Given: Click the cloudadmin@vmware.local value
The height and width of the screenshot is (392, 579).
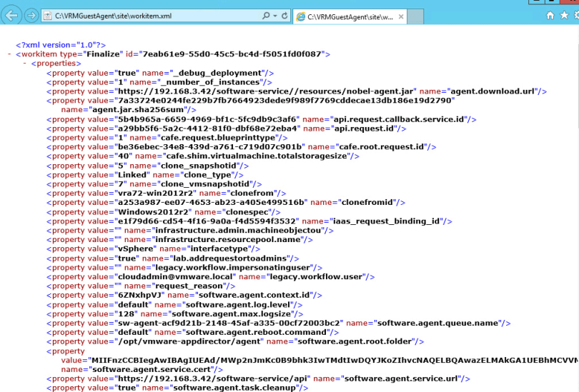Looking at the screenshot, I should (x=174, y=276).
